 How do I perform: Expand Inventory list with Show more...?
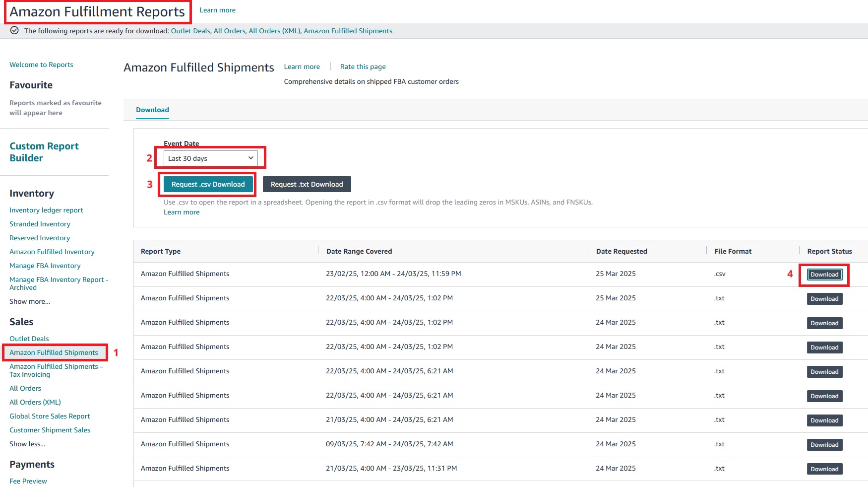[30, 301]
